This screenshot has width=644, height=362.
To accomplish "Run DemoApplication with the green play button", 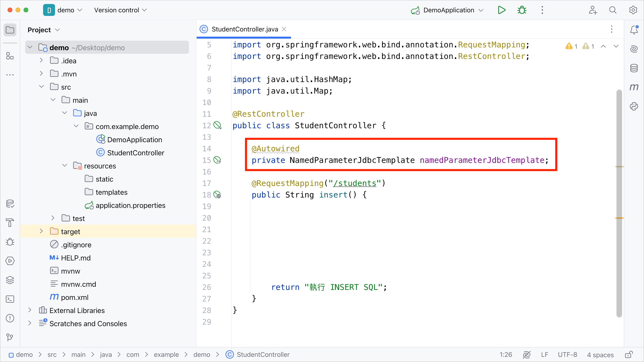I will coord(501,10).
